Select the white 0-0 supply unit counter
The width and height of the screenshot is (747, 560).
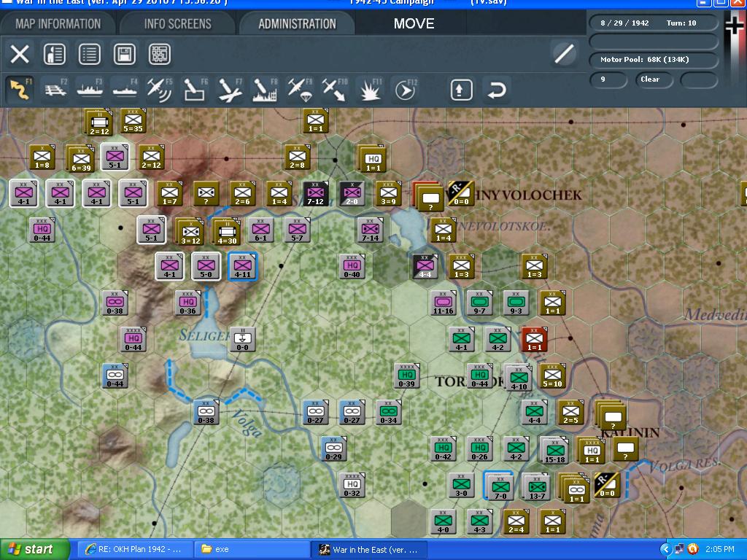click(x=242, y=339)
